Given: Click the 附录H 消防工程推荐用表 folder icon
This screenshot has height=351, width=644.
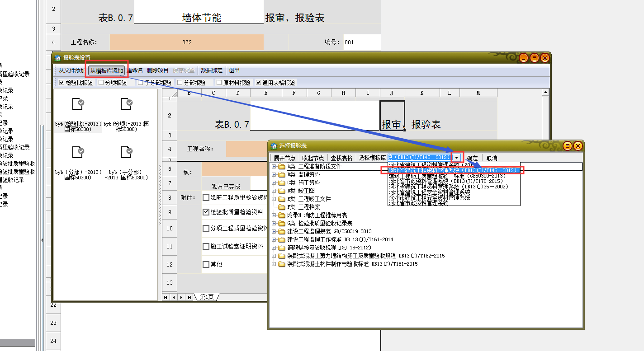Looking at the screenshot, I should tap(282, 215).
